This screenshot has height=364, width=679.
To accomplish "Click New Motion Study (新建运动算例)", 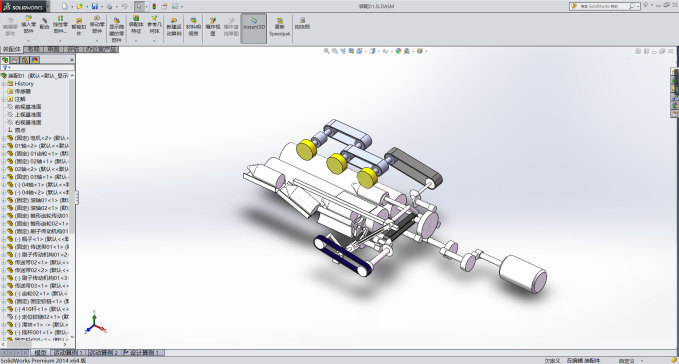I will point(174,27).
